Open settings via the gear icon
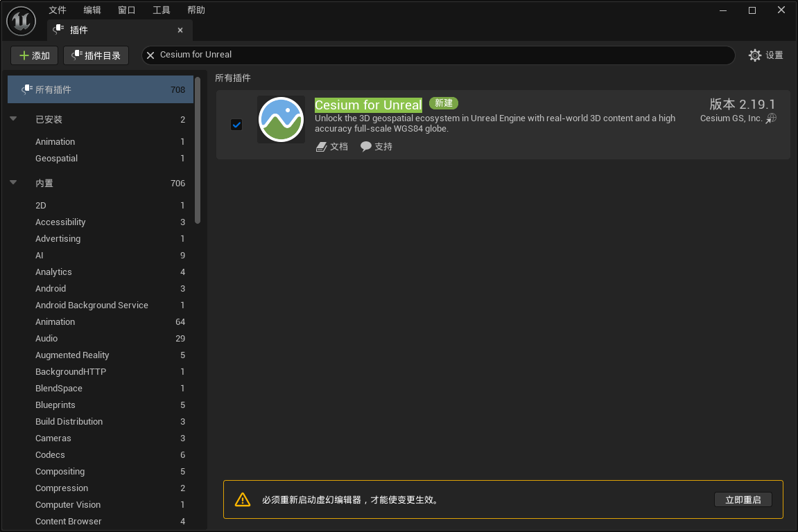798x532 pixels. pyautogui.click(x=755, y=55)
